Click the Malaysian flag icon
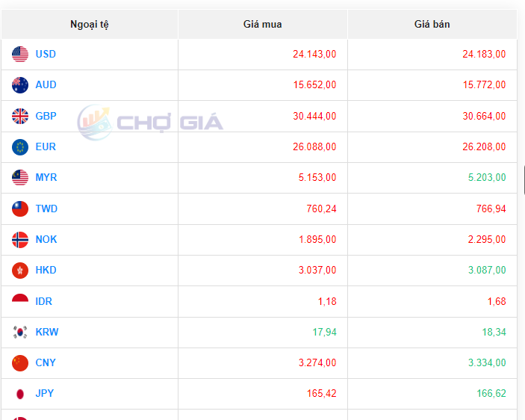The width and height of the screenshot is (525, 420). pyautogui.click(x=20, y=178)
